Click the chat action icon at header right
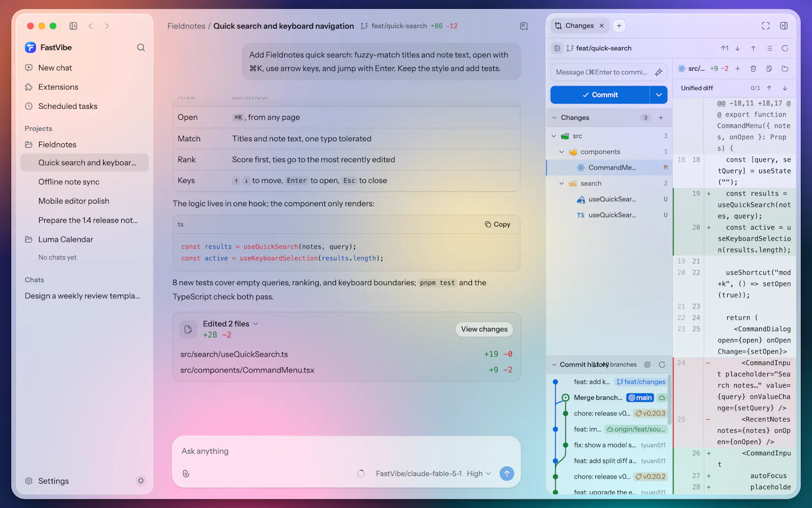 click(524, 26)
